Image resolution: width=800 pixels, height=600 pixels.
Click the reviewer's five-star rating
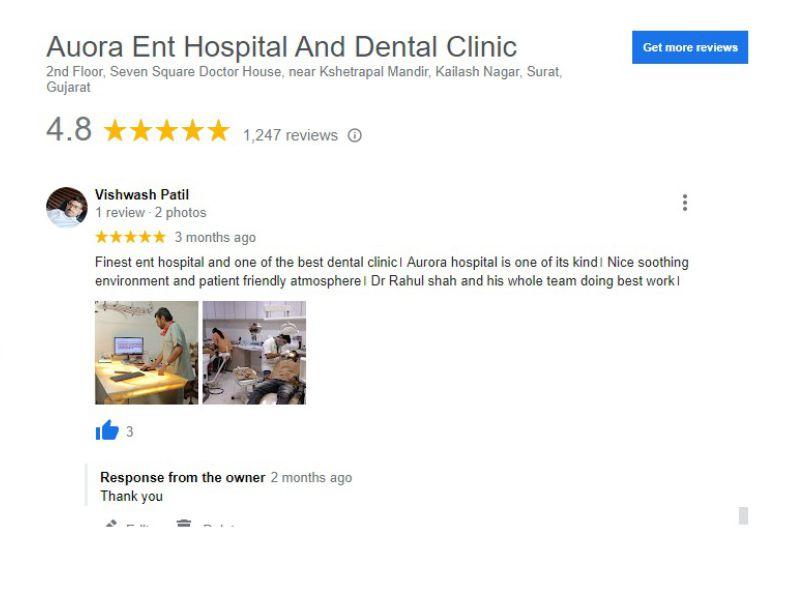pyautogui.click(x=131, y=237)
